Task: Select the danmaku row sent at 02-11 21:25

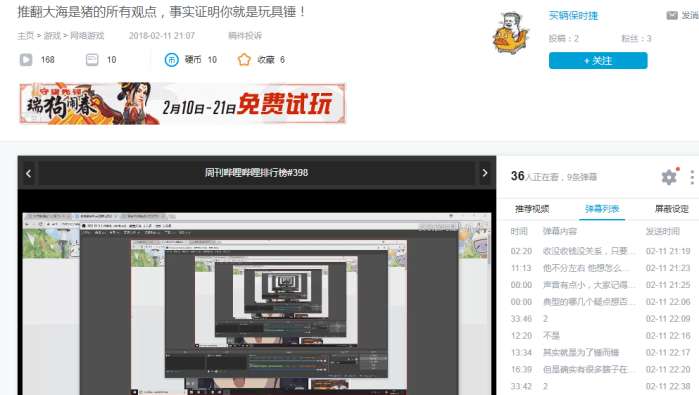Action: click(600, 285)
